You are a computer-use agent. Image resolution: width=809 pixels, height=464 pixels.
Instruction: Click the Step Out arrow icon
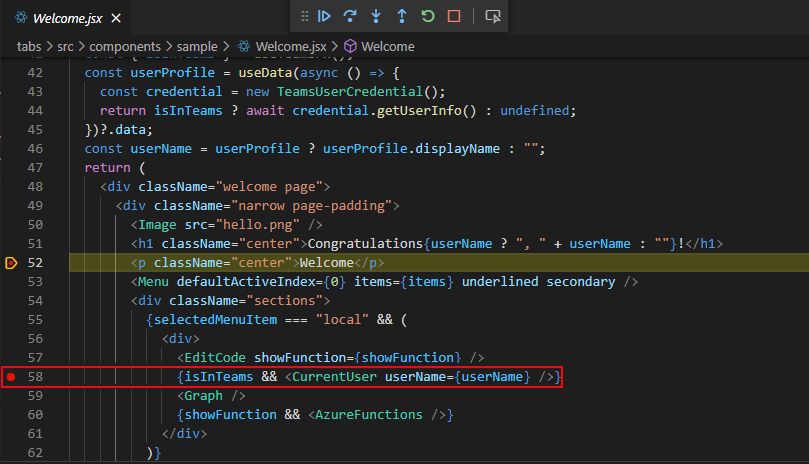(402, 16)
